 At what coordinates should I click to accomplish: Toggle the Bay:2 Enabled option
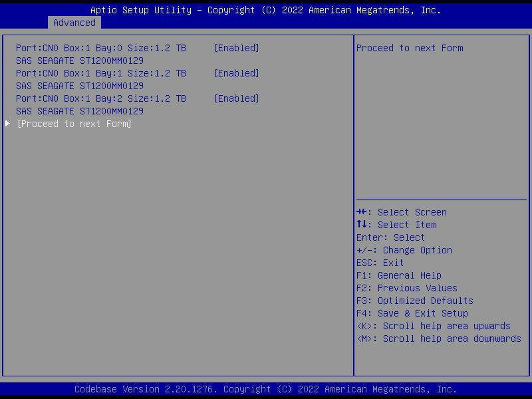coord(236,98)
